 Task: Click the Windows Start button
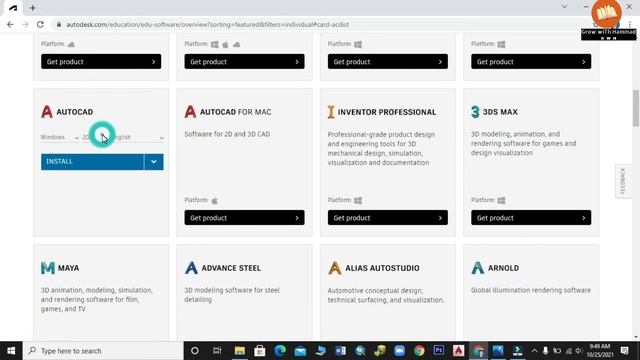(x=11, y=351)
